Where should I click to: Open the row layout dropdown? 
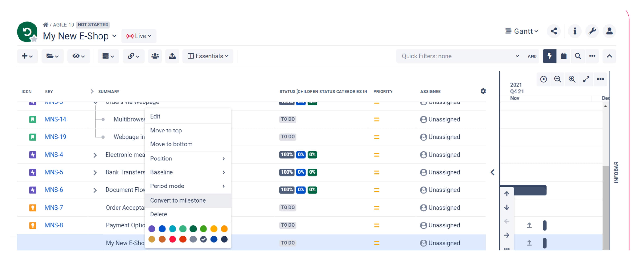(108, 56)
